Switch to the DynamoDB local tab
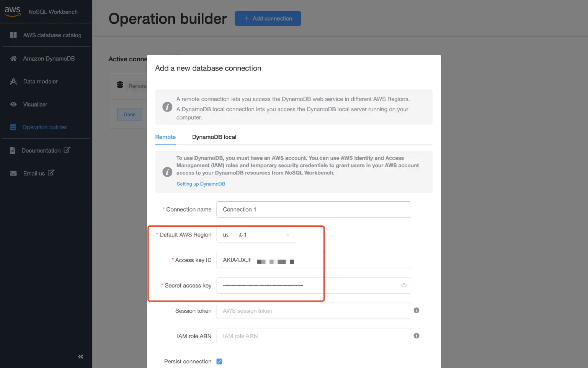The width and height of the screenshot is (588, 368). 214,137
